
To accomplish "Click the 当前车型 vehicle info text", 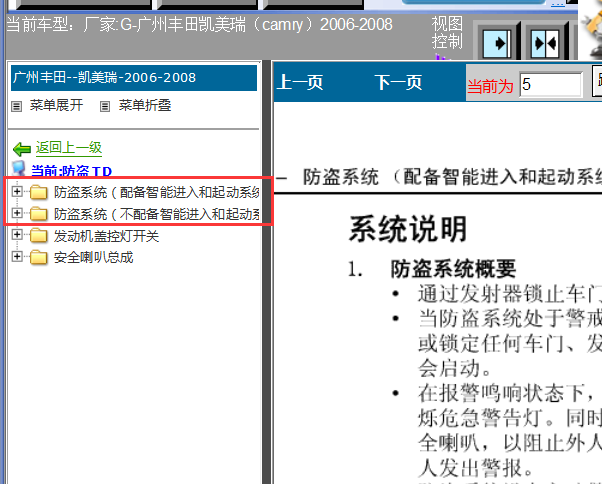I will (x=200, y=25).
